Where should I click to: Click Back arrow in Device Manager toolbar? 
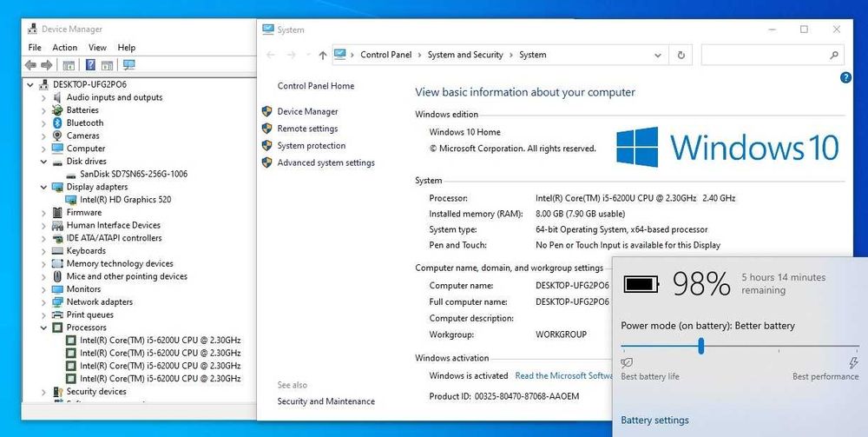(x=30, y=65)
